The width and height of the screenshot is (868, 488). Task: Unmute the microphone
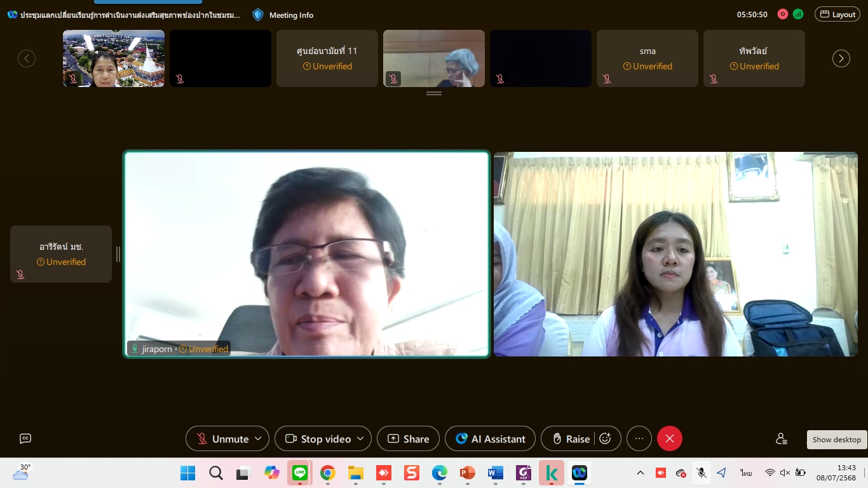(221, 438)
